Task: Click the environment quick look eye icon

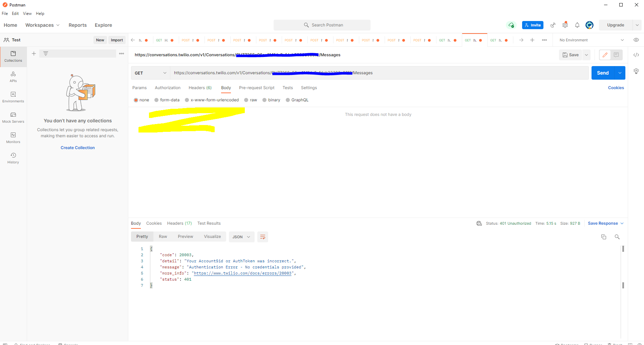Action: (x=636, y=40)
